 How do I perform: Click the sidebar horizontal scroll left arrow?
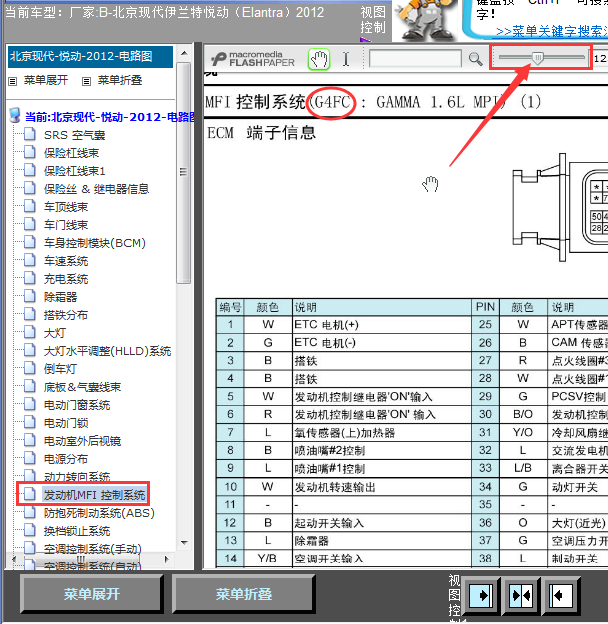[14, 559]
